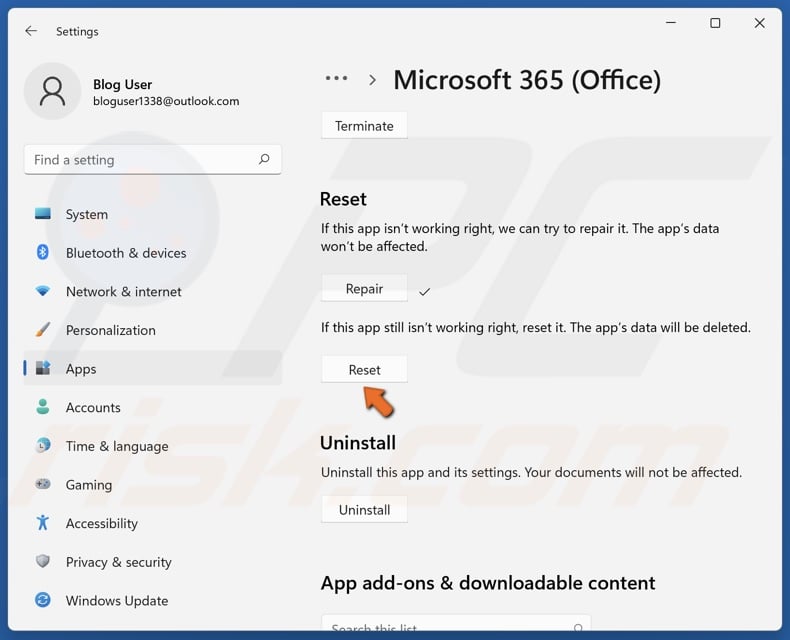The height and width of the screenshot is (640, 790).
Task: Select the Network & internet wifi icon
Action: click(43, 291)
